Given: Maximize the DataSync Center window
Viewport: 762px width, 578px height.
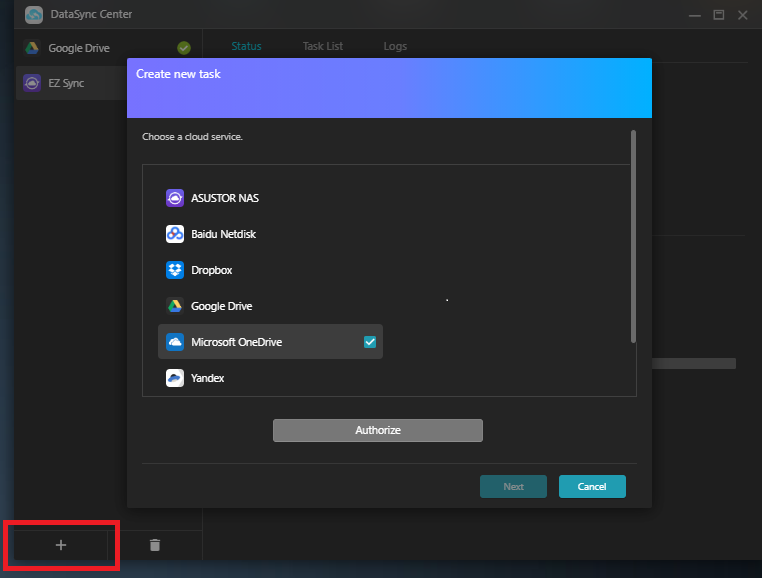Looking at the screenshot, I should tap(718, 15).
